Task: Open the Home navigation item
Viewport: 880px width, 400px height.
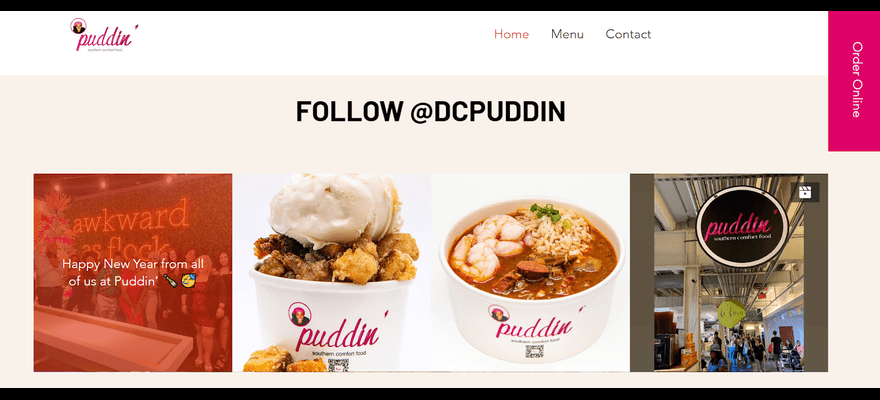Action: point(511,34)
